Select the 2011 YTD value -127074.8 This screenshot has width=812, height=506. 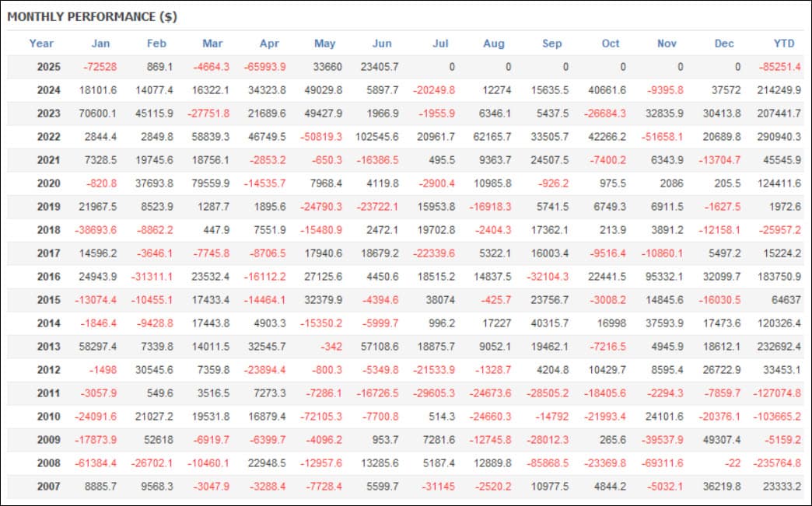point(777,393)
